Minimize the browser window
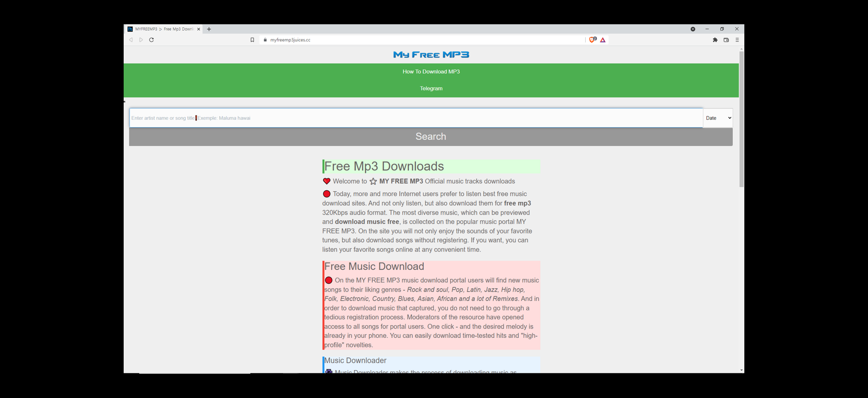 [x=707, y=29]
